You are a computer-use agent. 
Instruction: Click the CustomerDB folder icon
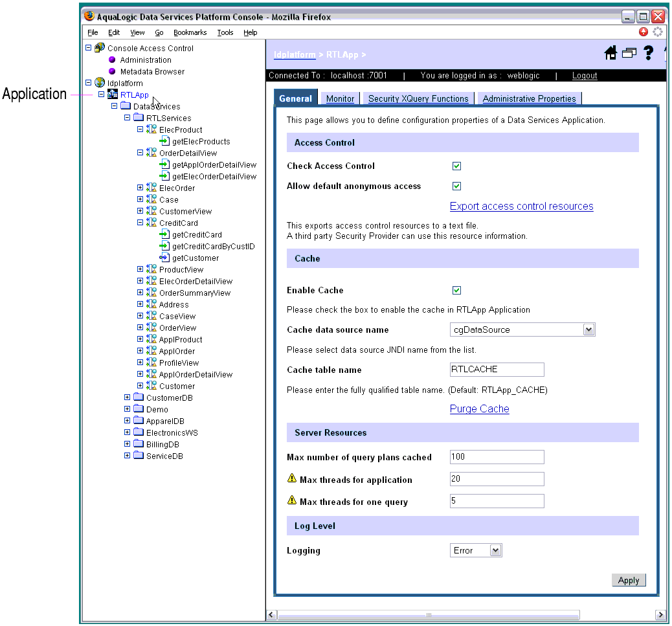click(x=139, y=397)
